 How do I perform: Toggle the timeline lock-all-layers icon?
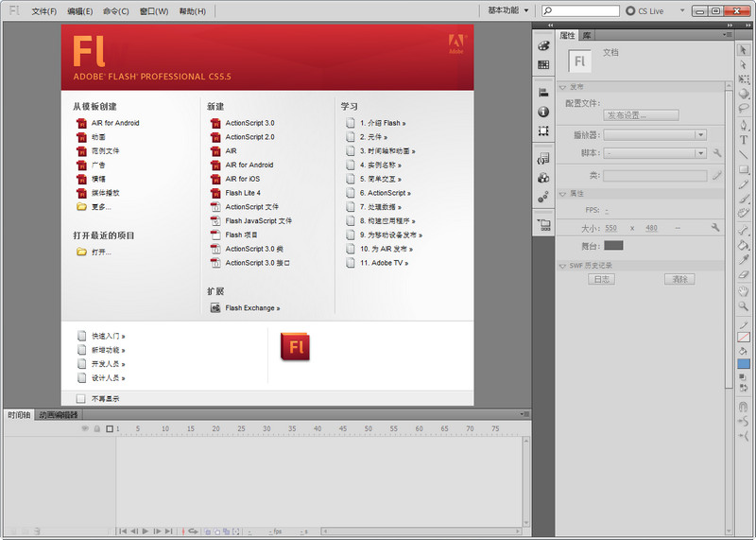click(x=96, y=428)
